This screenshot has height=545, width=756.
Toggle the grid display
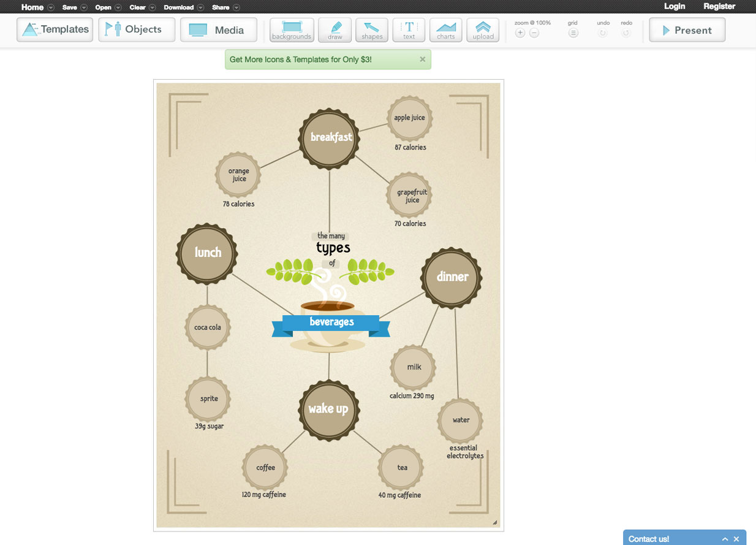573,33
